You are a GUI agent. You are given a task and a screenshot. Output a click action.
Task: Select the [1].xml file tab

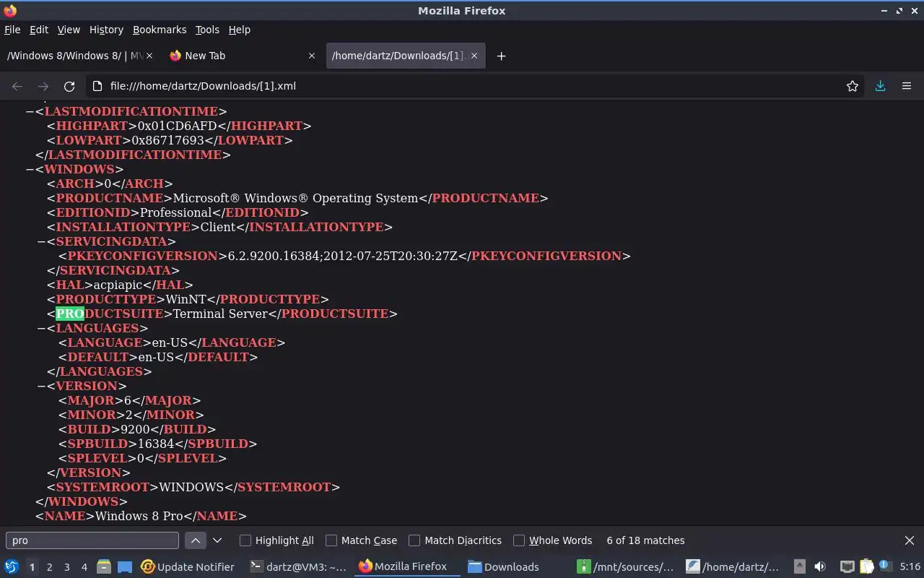[406, 56]
